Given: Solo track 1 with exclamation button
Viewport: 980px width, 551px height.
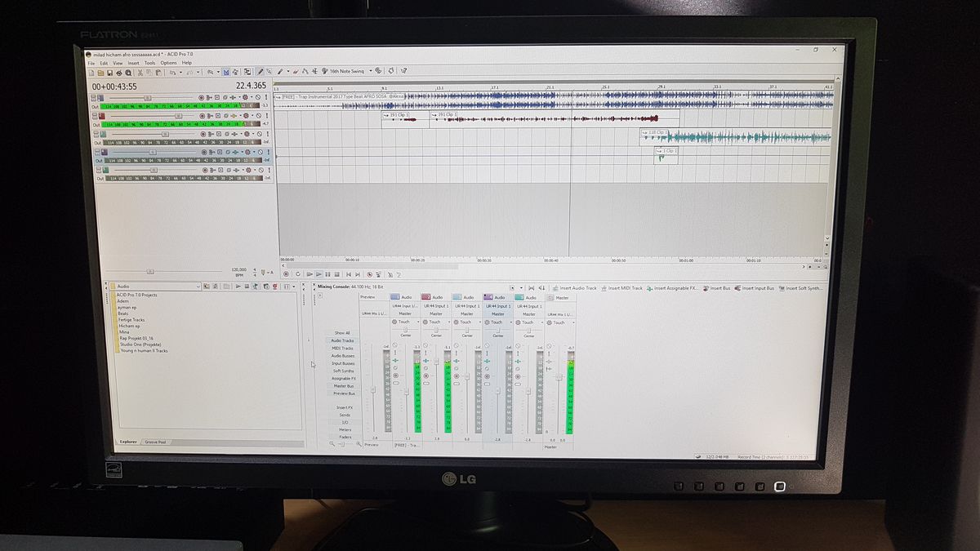Looking at the screenshot, I should point(266,97).
